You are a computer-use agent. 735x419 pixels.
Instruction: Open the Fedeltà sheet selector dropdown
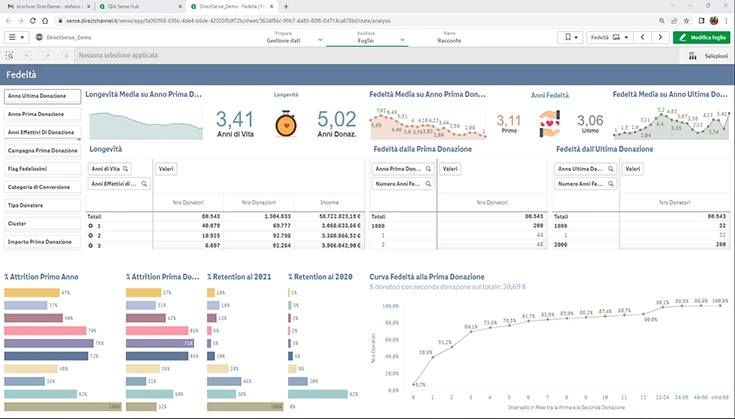tap(610, 37)
